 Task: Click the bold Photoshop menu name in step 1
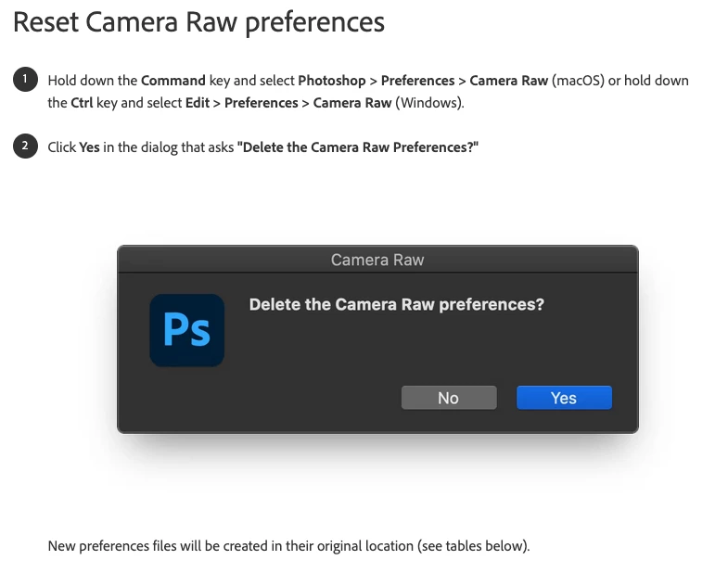coord(332,81)
